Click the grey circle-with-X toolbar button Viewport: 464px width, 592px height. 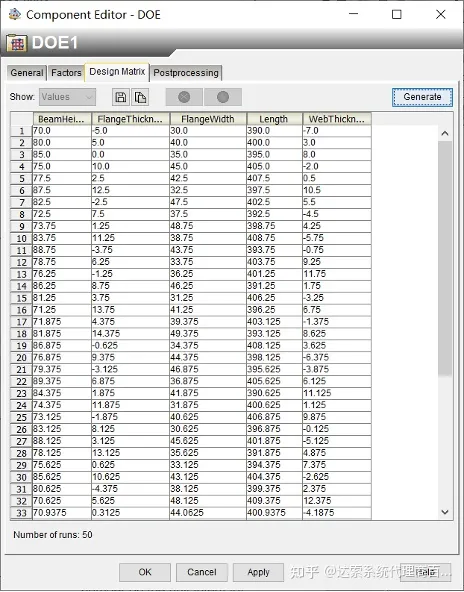[184, 97]
